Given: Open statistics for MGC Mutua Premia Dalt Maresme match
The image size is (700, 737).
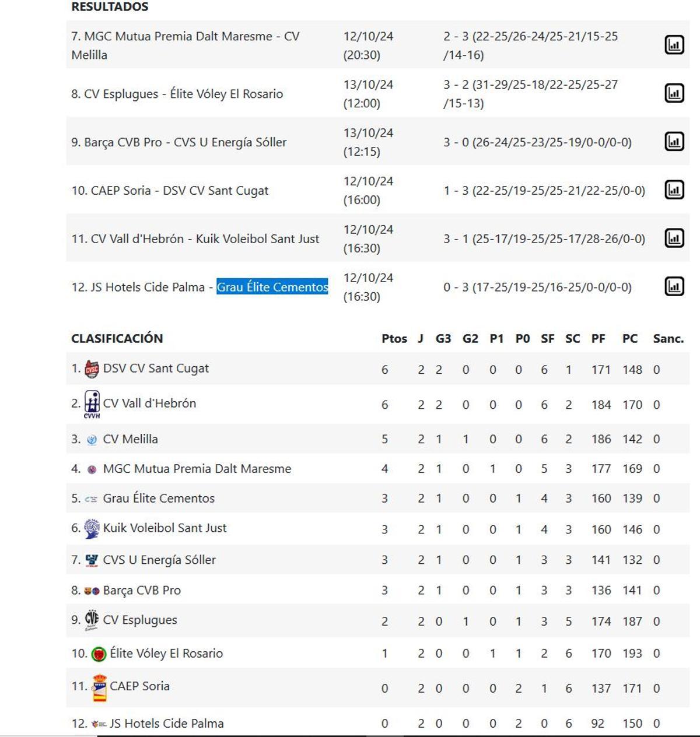Looking at the screenshot, I should [x=674, y=42].
